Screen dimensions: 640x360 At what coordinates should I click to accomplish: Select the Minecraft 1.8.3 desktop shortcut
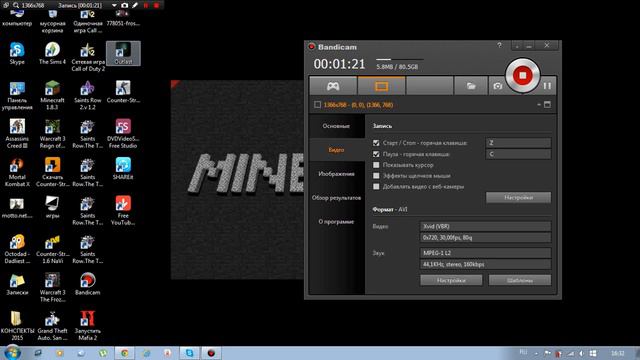pos(52,96)
